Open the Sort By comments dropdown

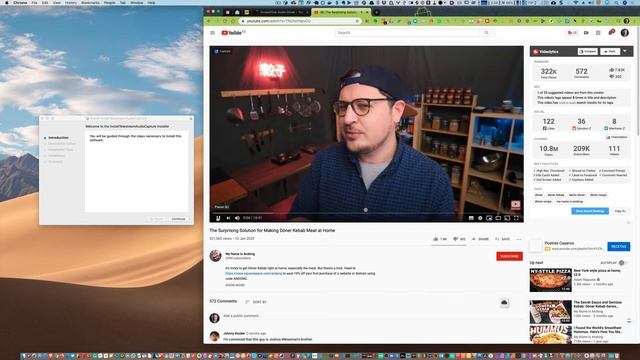256,302
